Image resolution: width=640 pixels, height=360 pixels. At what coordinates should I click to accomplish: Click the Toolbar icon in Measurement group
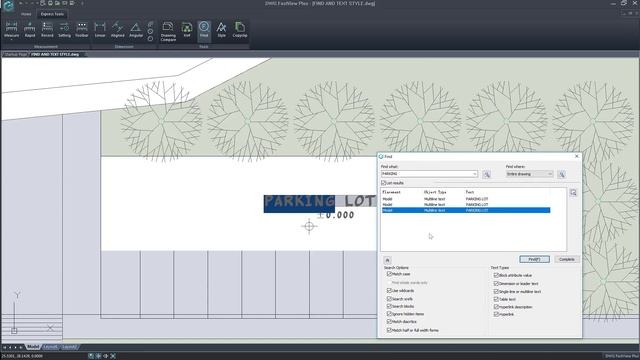click(82, 30)
